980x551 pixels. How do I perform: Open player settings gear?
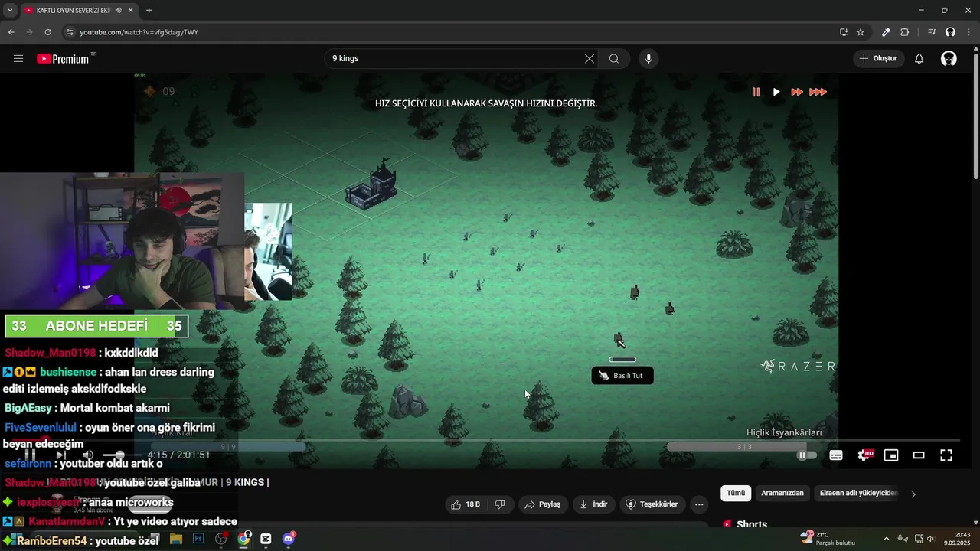pyautogui.click(x=864, y=455)
